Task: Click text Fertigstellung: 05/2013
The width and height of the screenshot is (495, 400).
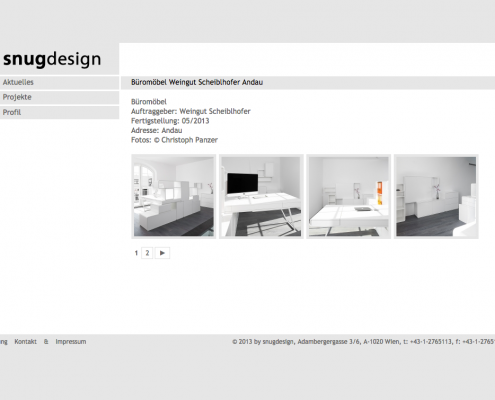Action: click(x=170, y=121)
